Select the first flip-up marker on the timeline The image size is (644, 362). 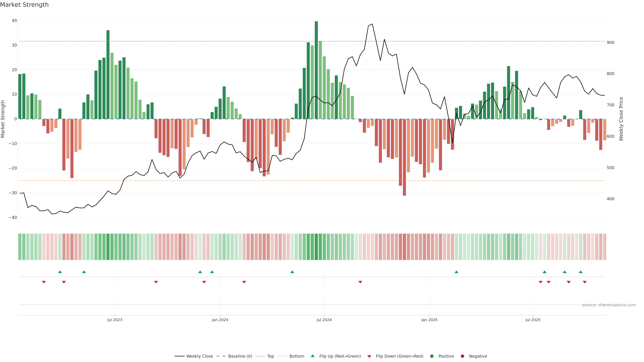pos(60,272)
